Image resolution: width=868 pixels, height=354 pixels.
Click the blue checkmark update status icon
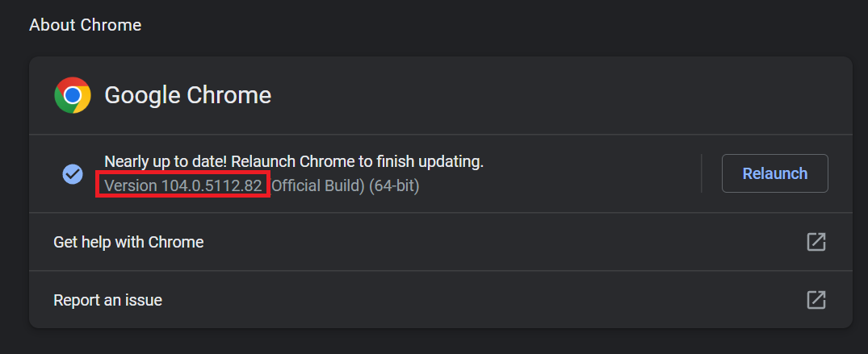pyautogui.click(x=73, y=173)
